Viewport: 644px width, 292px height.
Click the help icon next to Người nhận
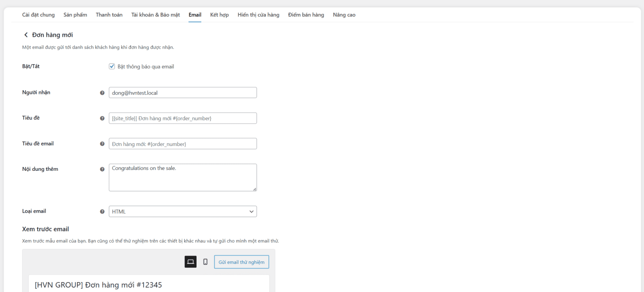point(102,92)
